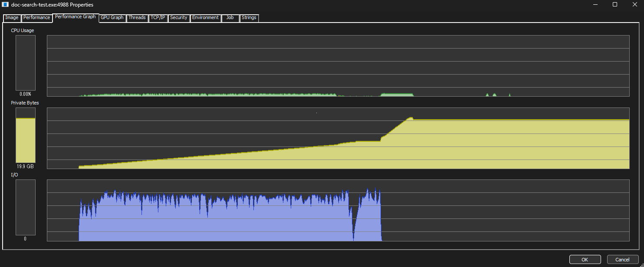The height and width of the screenshot is (267, 644).
Task: Switch to the Threads tab
Action: coord(137,18)
